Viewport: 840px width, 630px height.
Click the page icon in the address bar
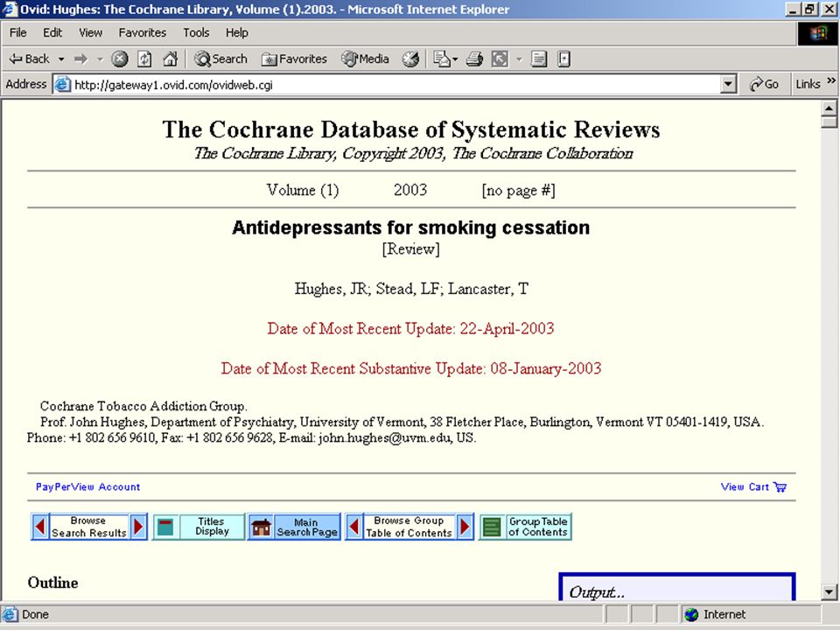tap(63, 85)
